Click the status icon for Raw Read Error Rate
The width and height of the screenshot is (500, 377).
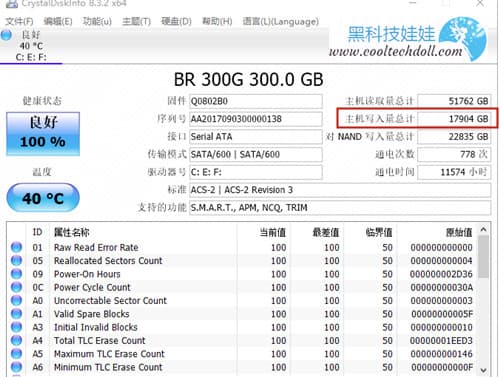[x=16, y=247]
